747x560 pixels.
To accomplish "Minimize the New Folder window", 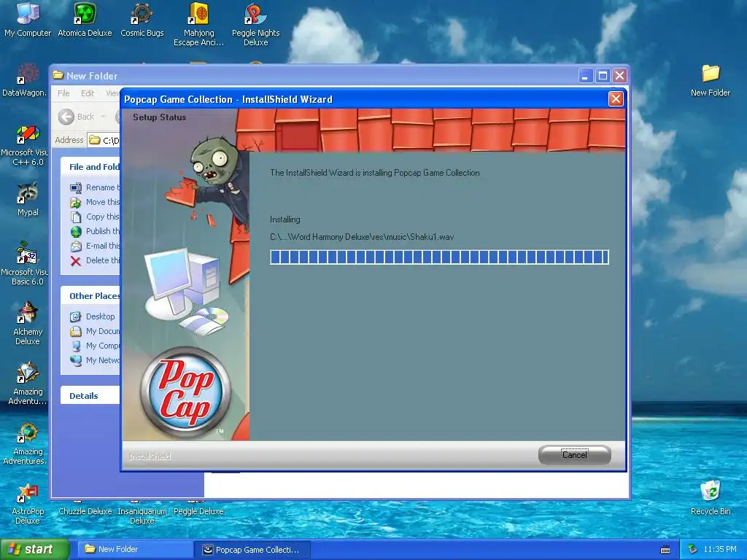I will [x=586, y=76].
